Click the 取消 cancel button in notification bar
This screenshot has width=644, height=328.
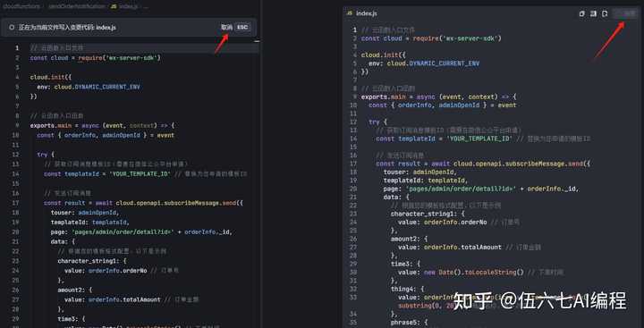point(226,27)
